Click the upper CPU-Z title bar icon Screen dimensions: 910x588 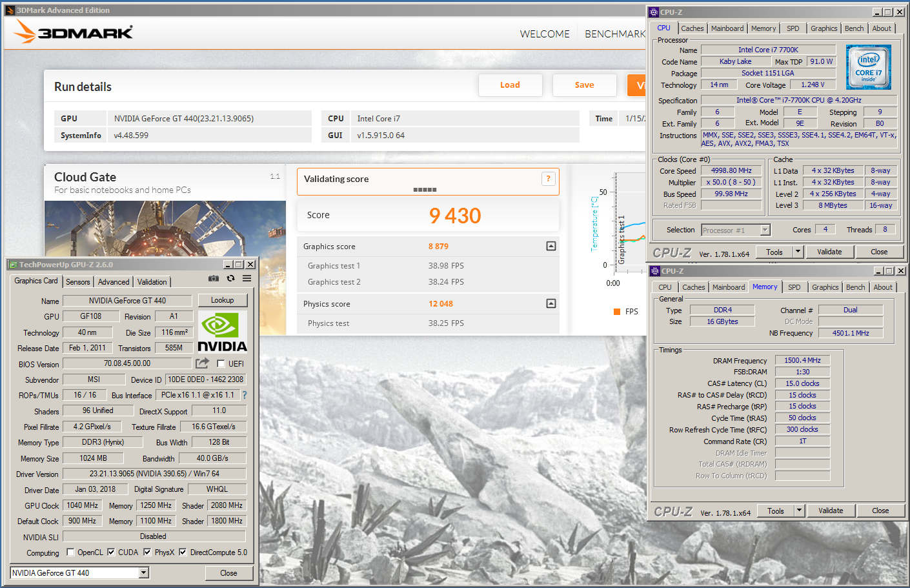[x=654, y=12]
